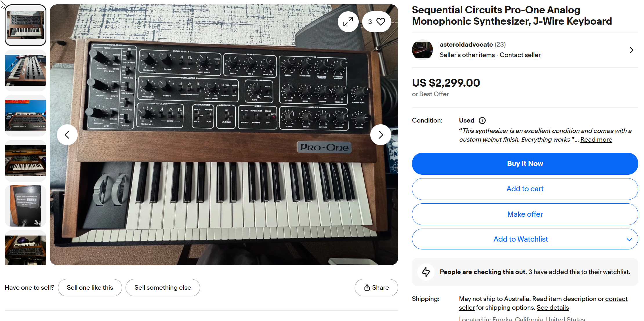Click the Share button
Screen dimensions: 644x321
pos(376,288)
